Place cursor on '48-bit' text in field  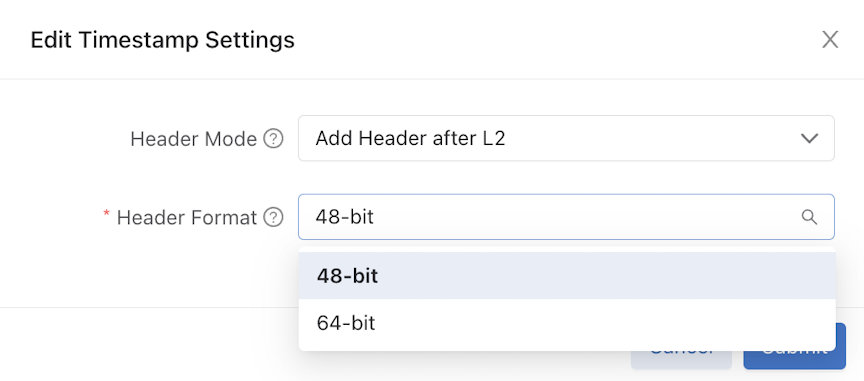(x=344, y=217)
